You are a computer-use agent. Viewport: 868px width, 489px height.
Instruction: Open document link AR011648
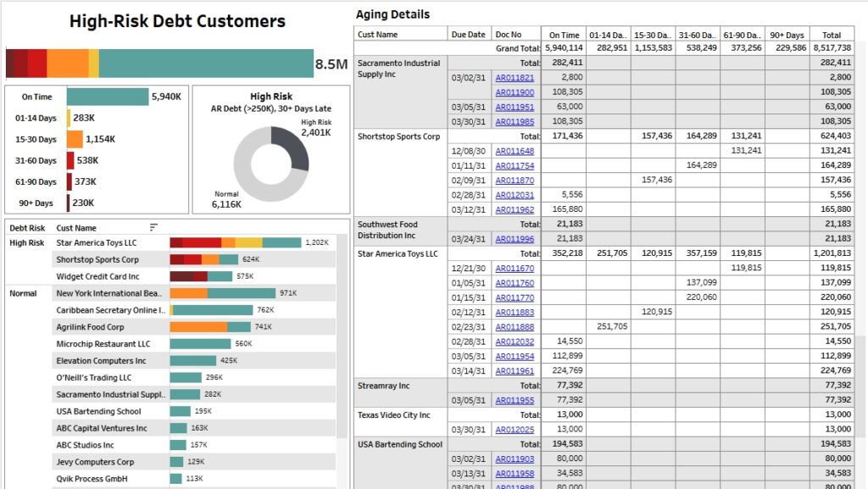[515, 151]
